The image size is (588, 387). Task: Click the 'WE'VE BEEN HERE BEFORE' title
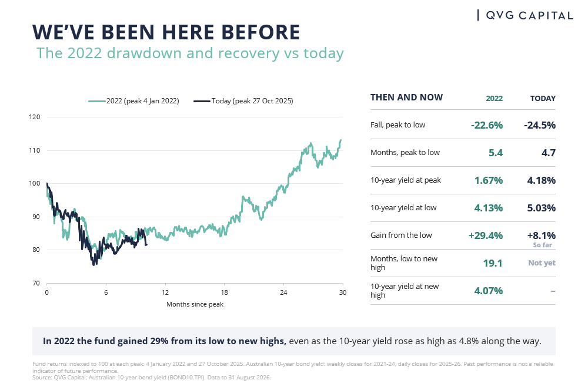point(166,32)
